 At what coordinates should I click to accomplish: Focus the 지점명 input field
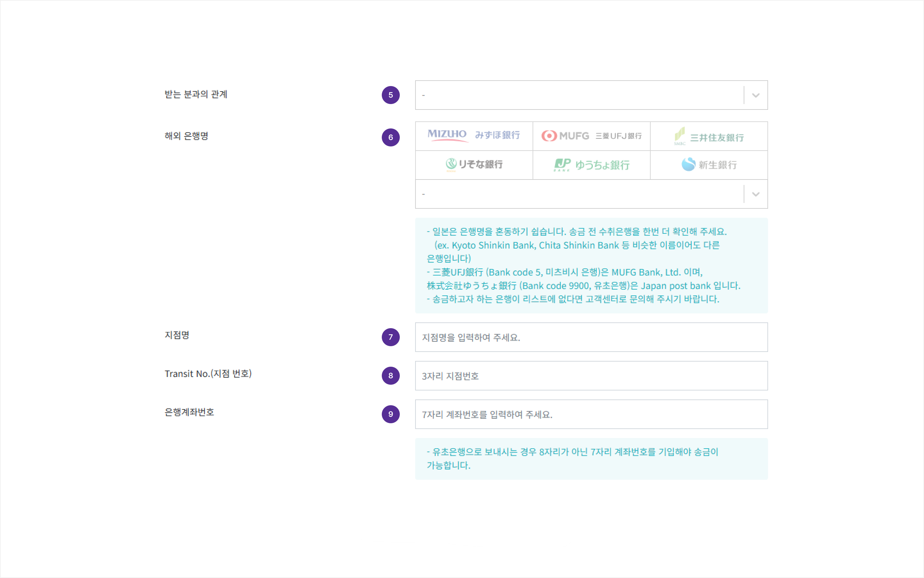click(591, 337)
